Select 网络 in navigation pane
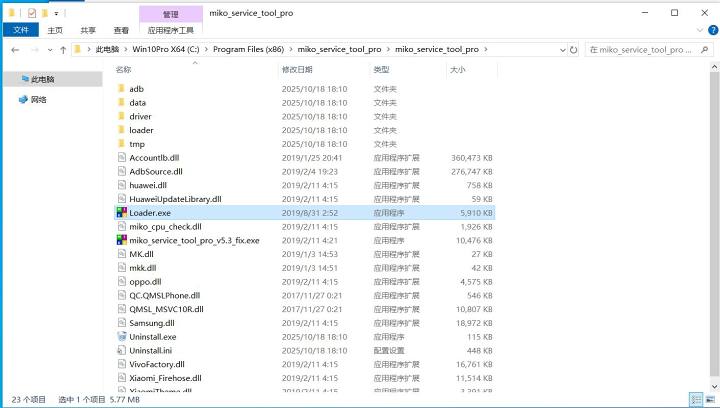This screenshot has width=720, height=408. tap(33, 100)
